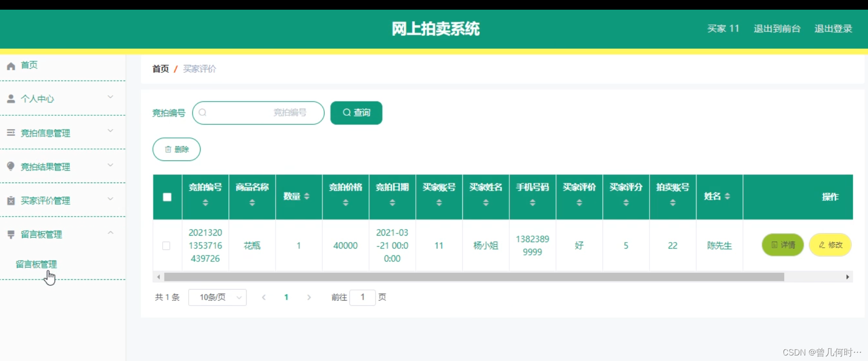Expand the 个人中心 menu chevron
The image size is (868, 361).
point(111,97)
